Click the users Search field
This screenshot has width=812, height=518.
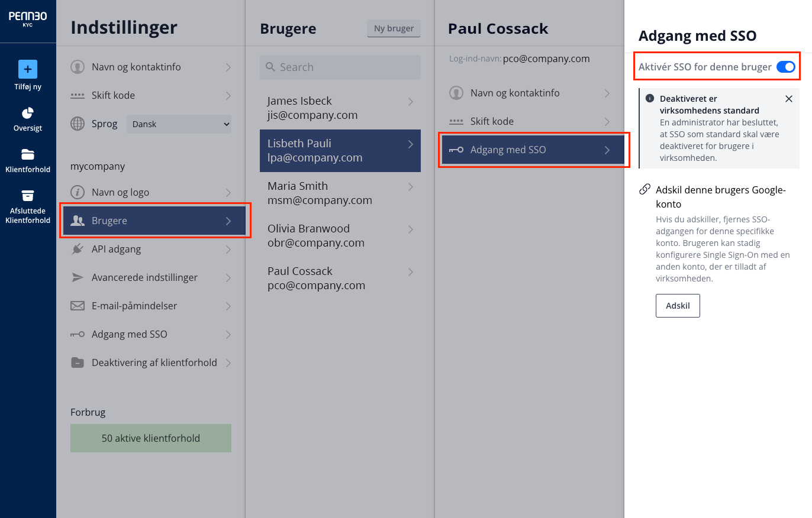click(340, 67)
